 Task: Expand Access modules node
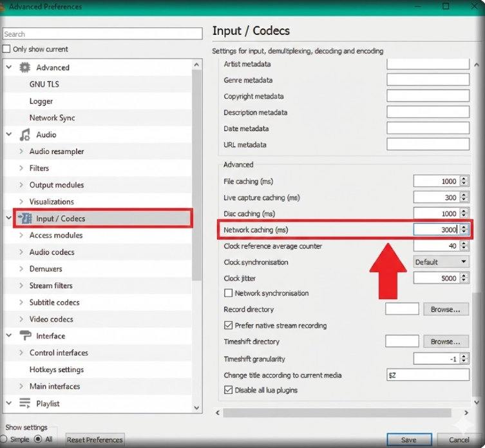[21, 235]
